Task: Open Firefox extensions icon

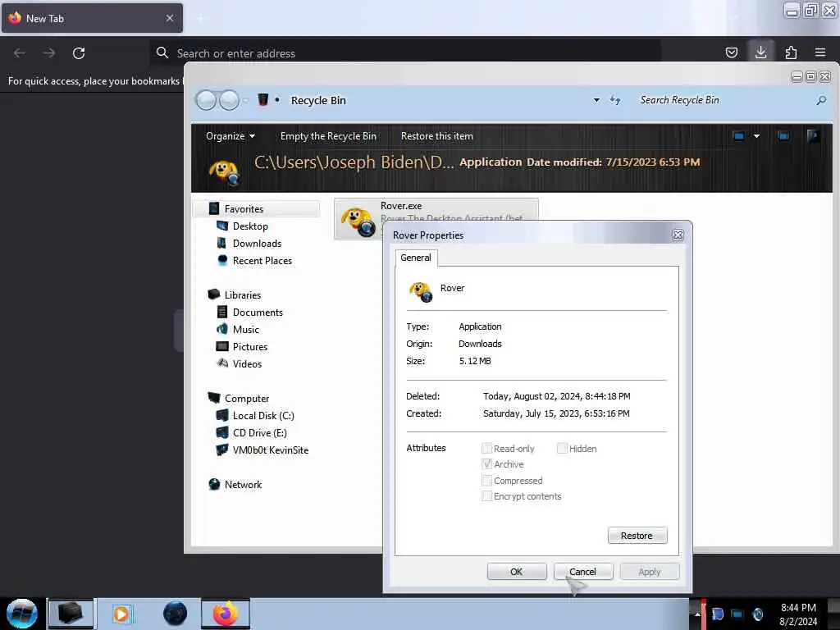Action: (x=791, y=52)
